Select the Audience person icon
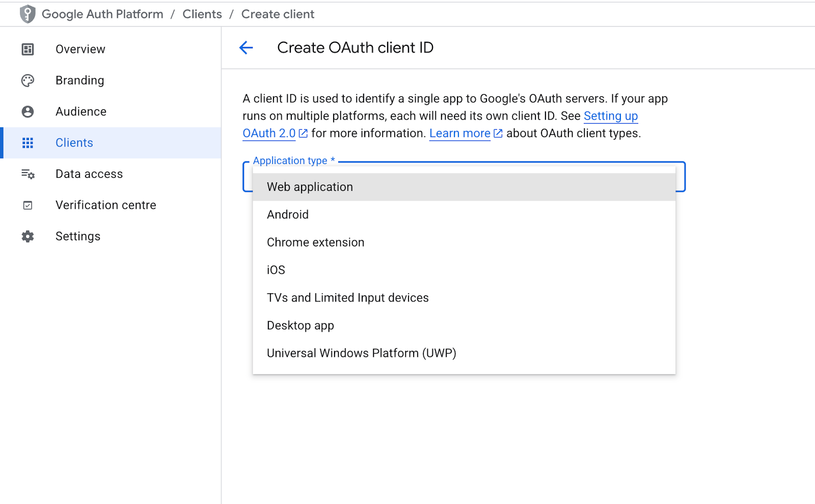815x504 pixels. point(28,111)
